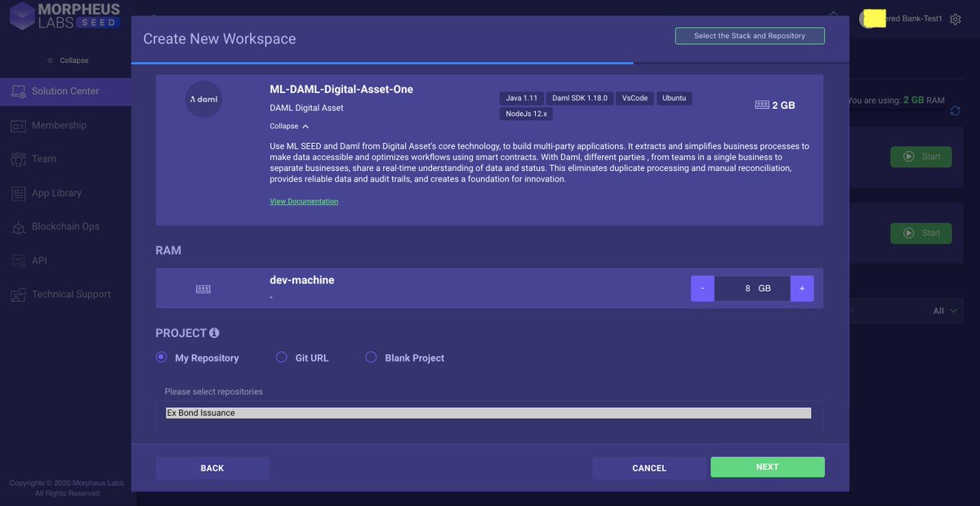
Task: Select the My Repository radio option
Action: (161, 357)
